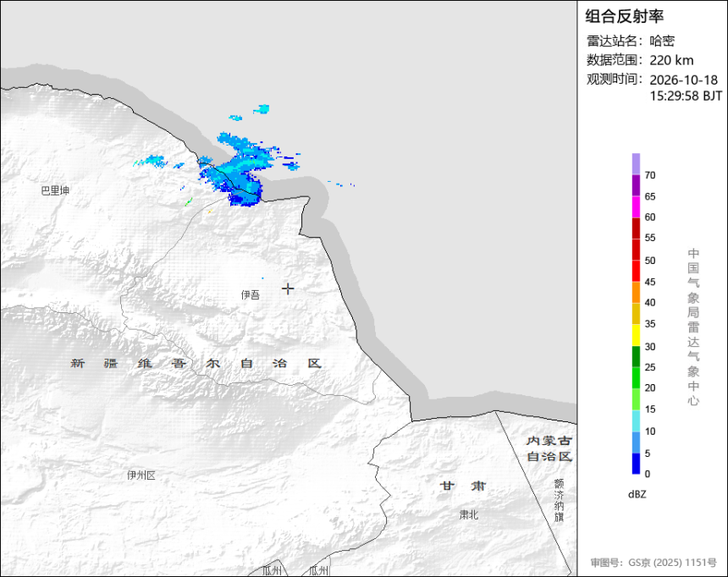Select the radar station name 哈密

click(662, 41)
